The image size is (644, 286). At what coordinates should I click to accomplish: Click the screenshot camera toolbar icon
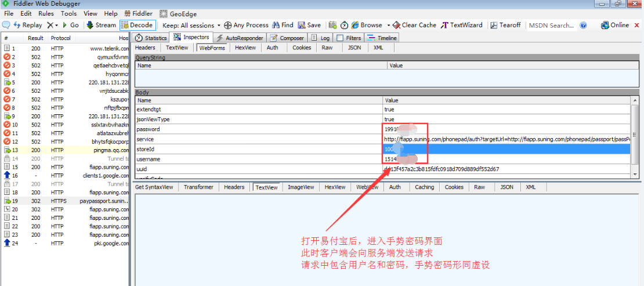point(333,25)
